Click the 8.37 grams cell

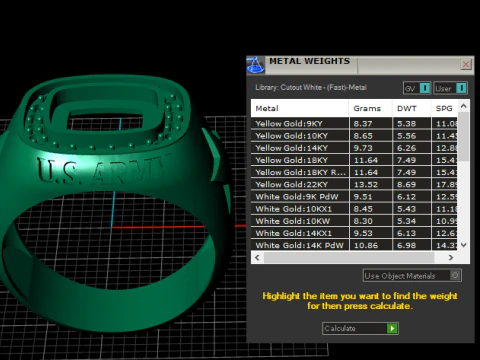[371, 124]
